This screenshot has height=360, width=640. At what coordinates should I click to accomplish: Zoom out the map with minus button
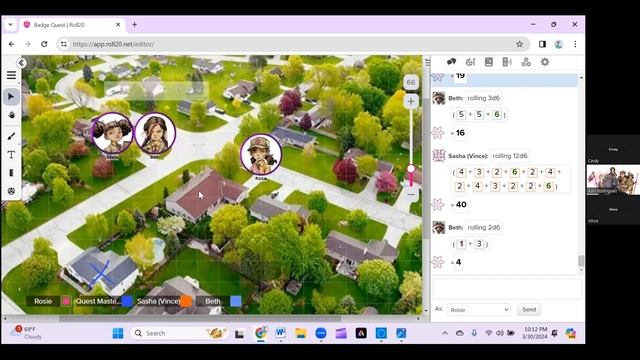(x=411, y=195)
